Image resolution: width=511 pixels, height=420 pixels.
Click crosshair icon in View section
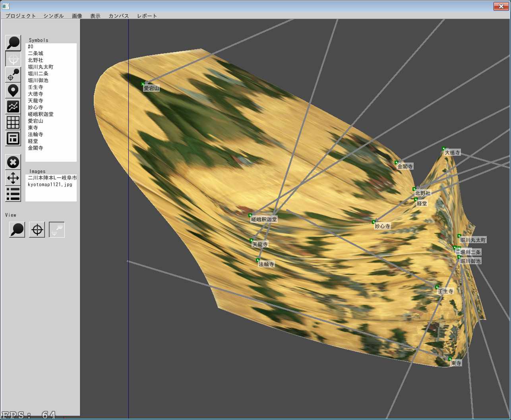(x=37, y=230)
